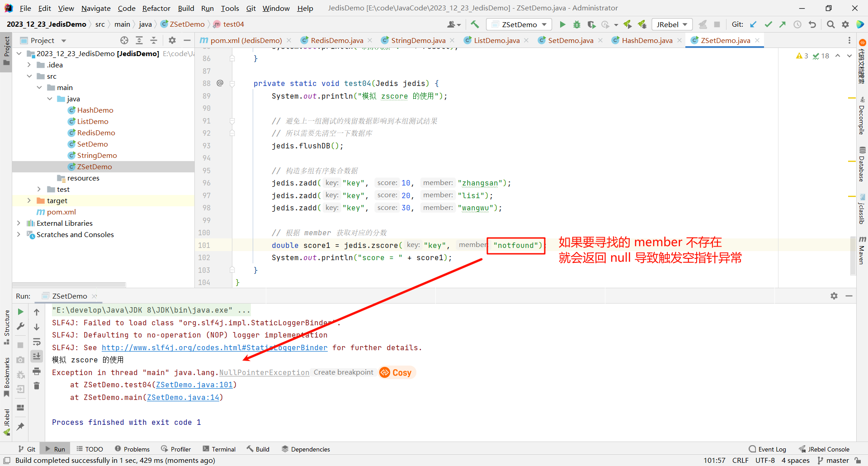Collapse the src folder
The height and width of the screenshot is (466, 868).
(x=29, y=76)
